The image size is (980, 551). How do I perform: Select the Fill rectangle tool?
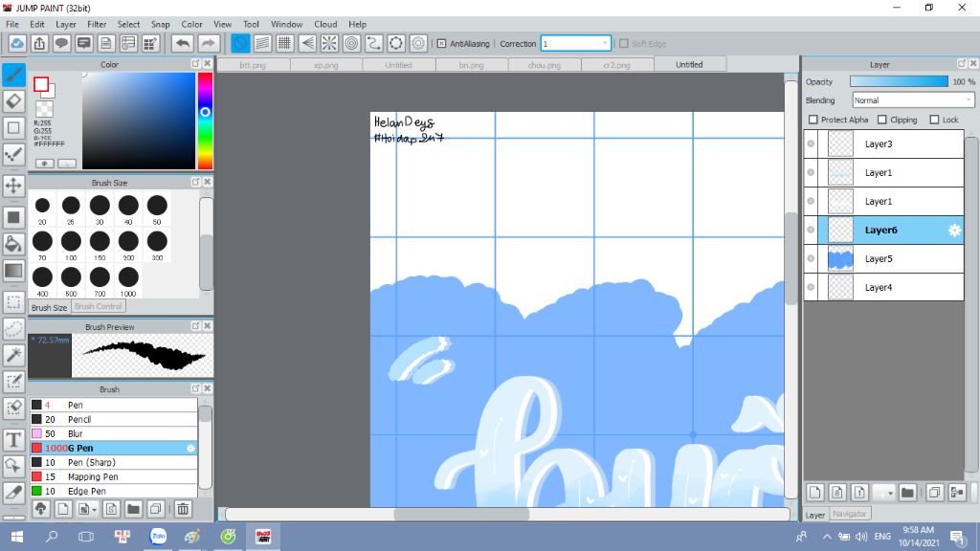(x=13, y=217)
